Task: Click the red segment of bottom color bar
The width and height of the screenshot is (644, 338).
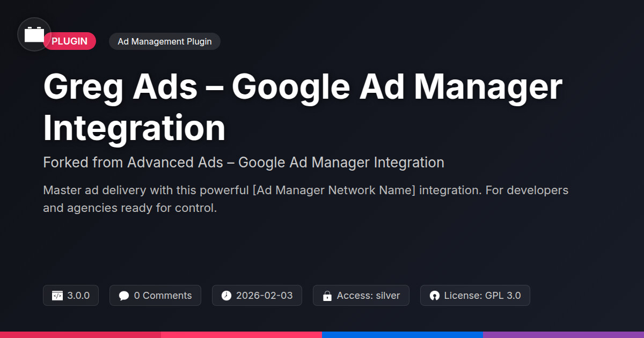Action: (x=80, y=334)
